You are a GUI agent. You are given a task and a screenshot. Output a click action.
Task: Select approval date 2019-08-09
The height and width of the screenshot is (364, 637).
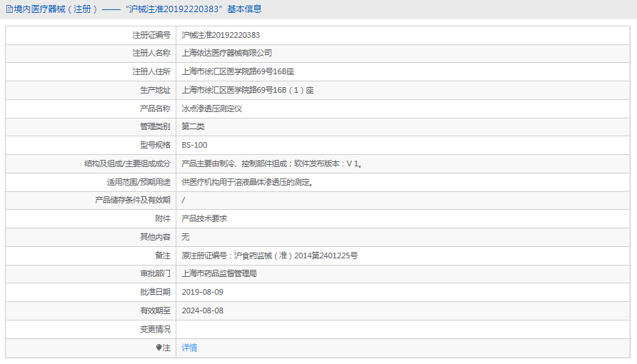click(x=202, y=292)
